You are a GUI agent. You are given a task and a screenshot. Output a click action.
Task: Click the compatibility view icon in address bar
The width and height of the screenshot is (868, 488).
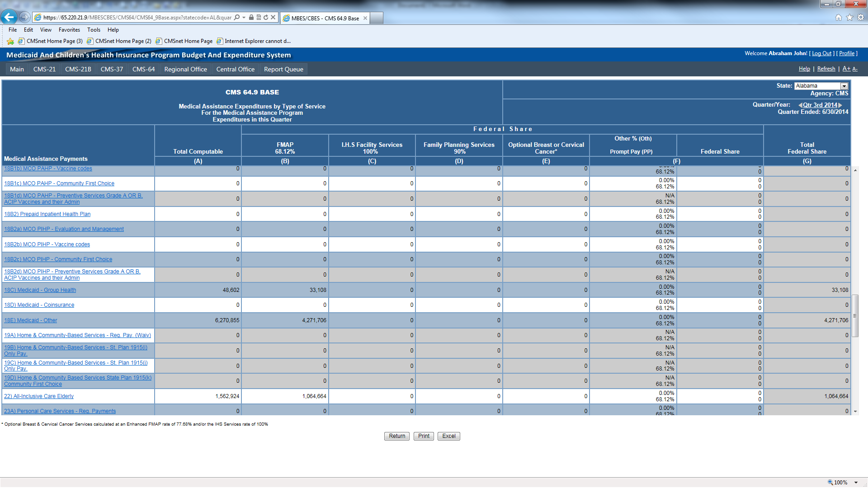(259, 18)
